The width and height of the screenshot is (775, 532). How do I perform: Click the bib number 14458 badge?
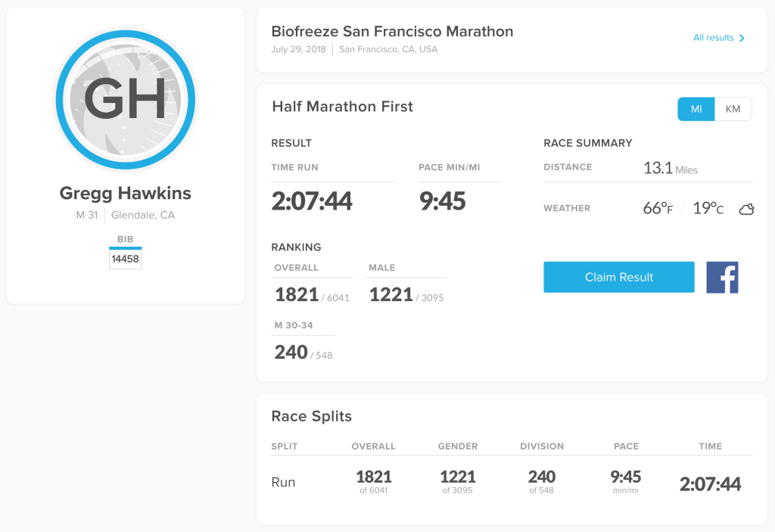125,259
